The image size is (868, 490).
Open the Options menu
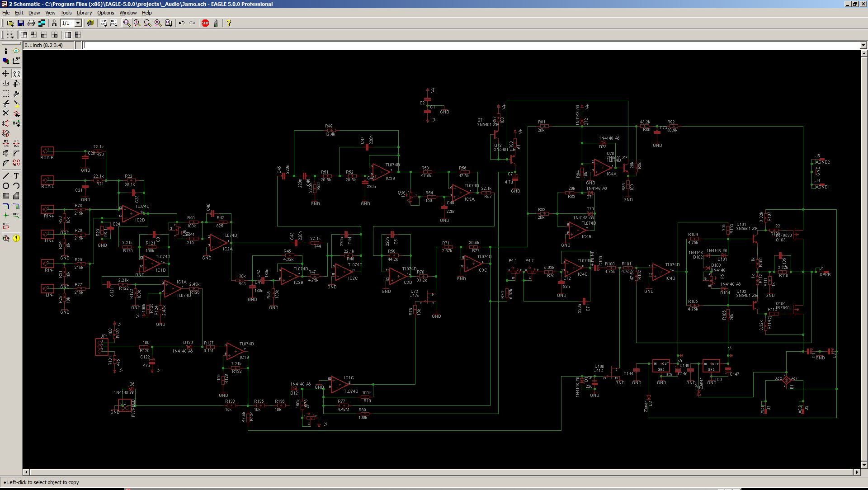click(105, 13)
